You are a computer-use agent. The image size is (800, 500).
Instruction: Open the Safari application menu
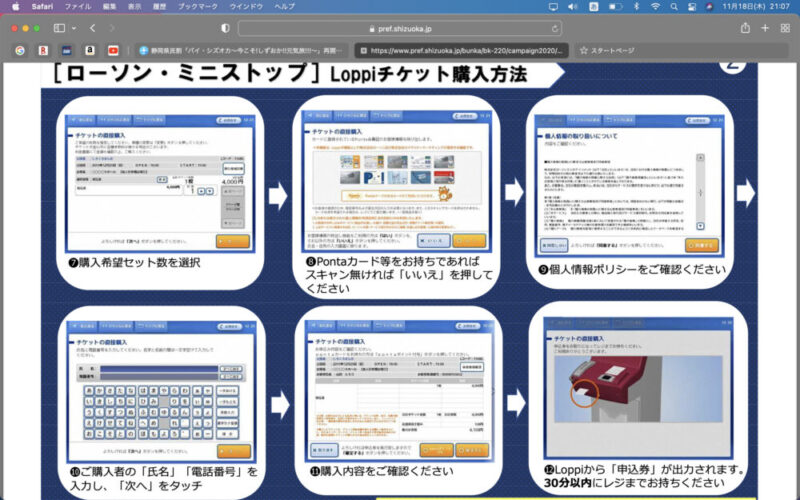pyautogui.click(x=42, y=7)
